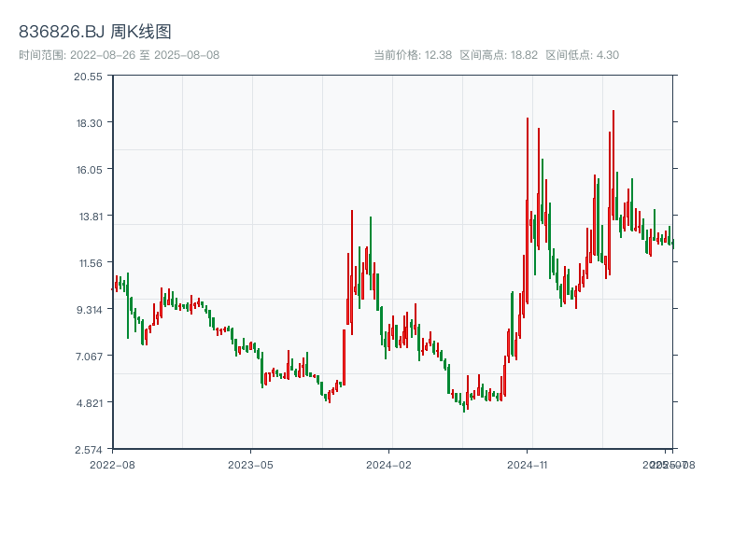Click the current price label 当前价格: 12.38
The image size is (747, 560).
click(x=413, y=55)
